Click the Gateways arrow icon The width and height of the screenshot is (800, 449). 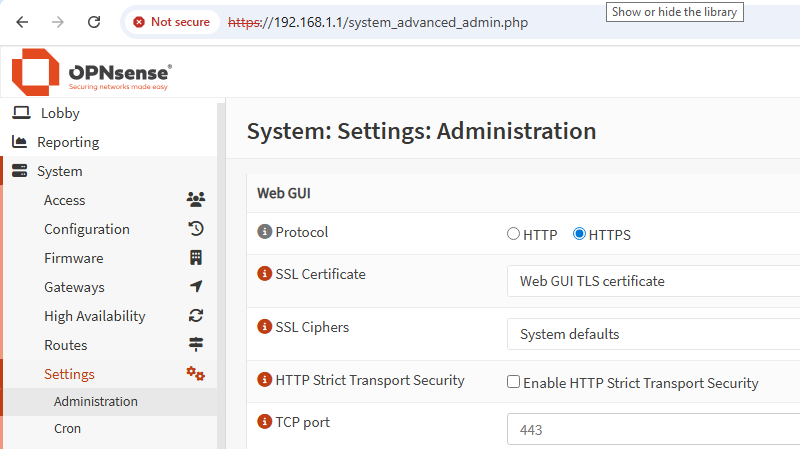click(x=196, y=286)
